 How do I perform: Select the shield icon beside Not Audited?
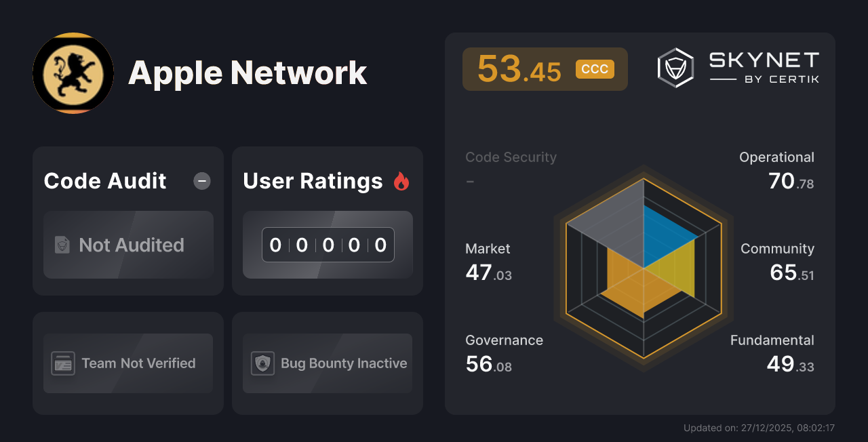[x=61, y=245]
